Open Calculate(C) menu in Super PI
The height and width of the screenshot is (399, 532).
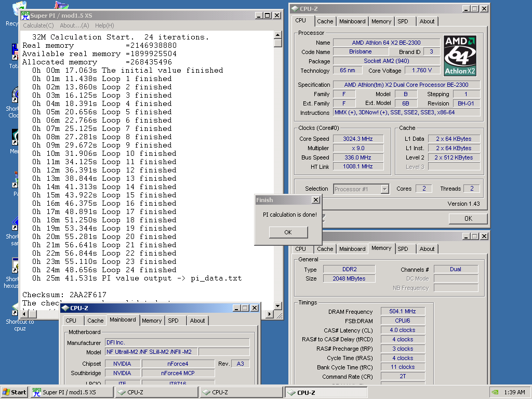click(x=38, y=25)
